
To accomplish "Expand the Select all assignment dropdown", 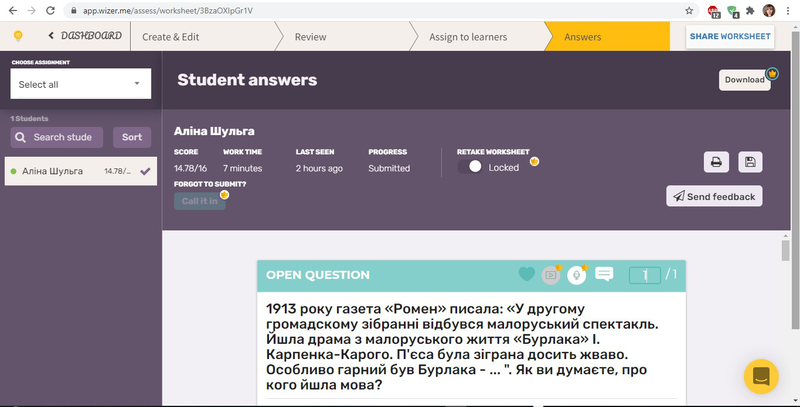I will pos(80,84).
